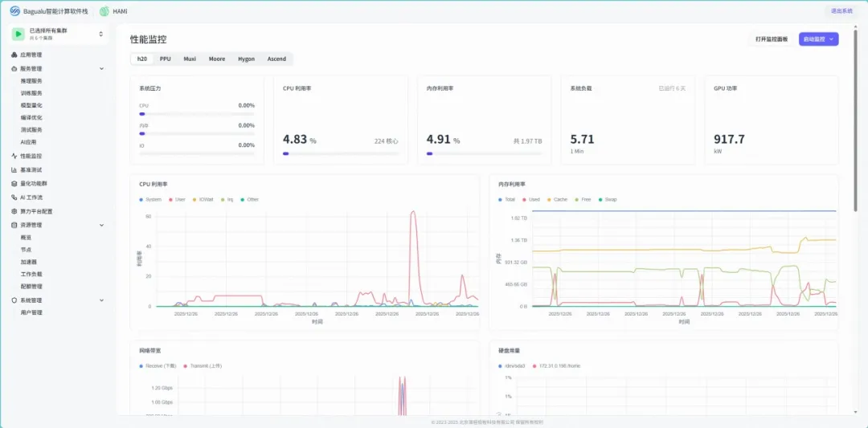This screenshot has width=868, height=428.
Task: Toggle User series in CPU chart legend
Action: pos(177,199)
